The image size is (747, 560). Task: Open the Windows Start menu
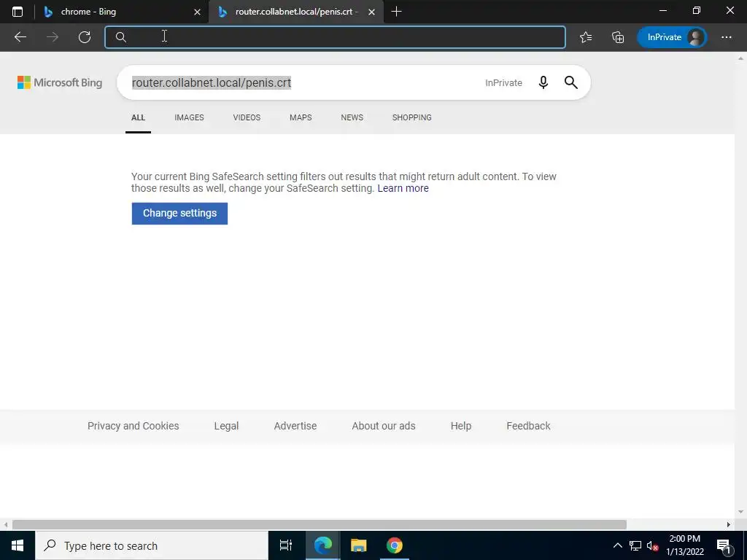(x=18, y=545)
